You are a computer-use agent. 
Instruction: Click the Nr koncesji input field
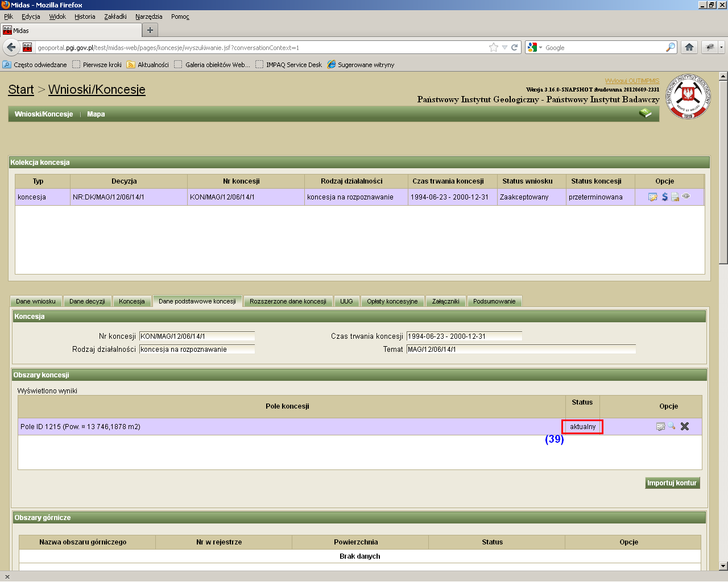coord(197,336)
